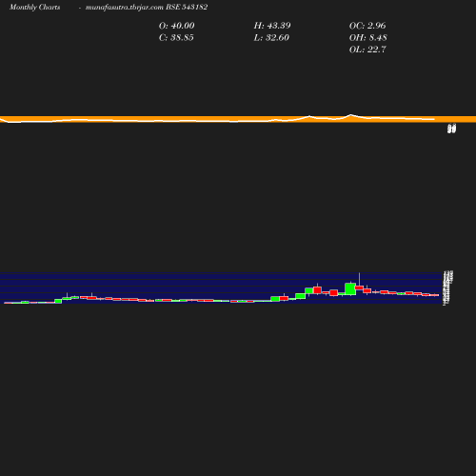Click the 'OH: 8.48' reading
476x476 pixels.
(x=367, y=37)
